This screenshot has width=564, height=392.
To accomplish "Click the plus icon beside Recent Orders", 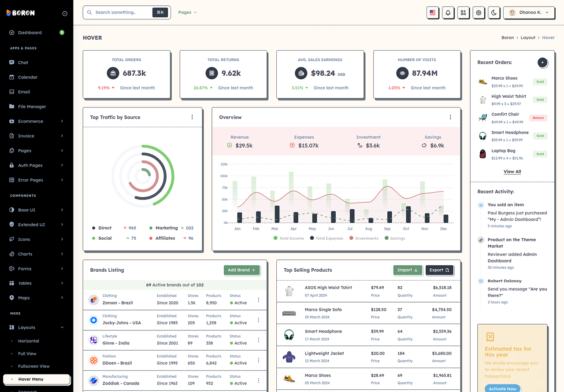I will click(542, 63).
